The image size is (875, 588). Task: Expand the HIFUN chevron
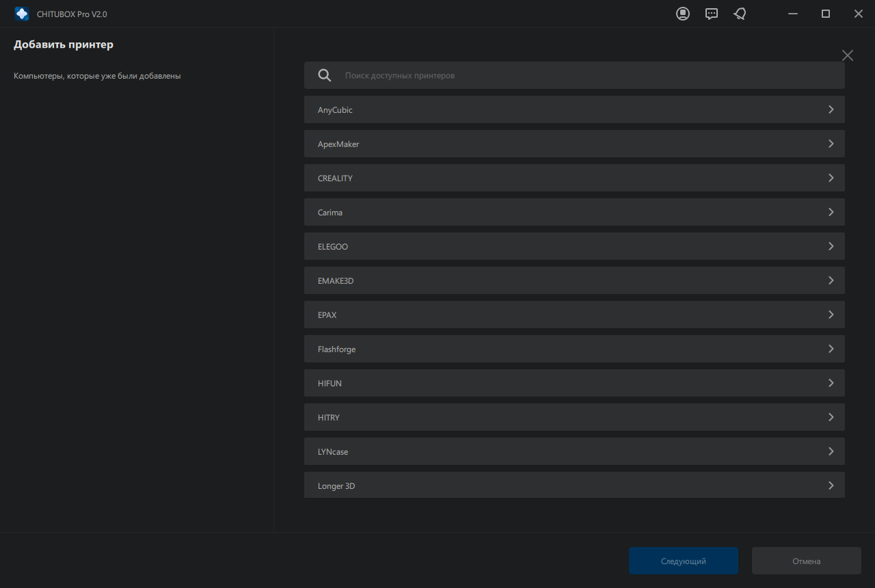[x=831, y=383]
